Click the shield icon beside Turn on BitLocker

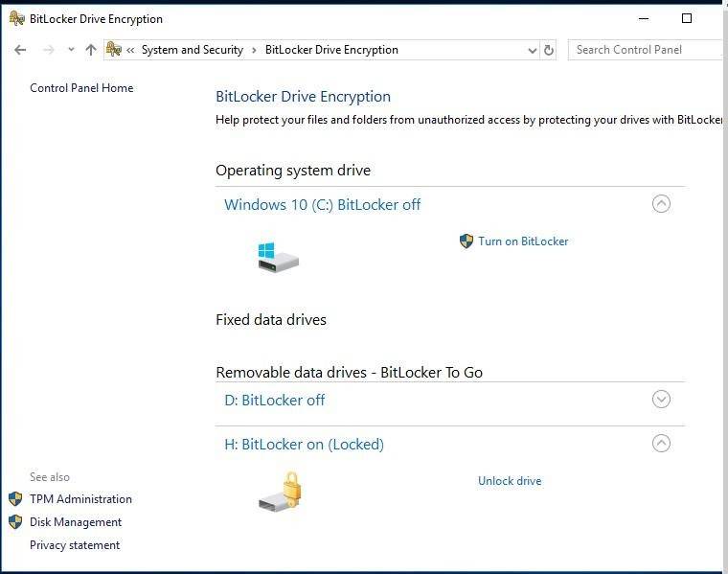(x=466, y=241)
